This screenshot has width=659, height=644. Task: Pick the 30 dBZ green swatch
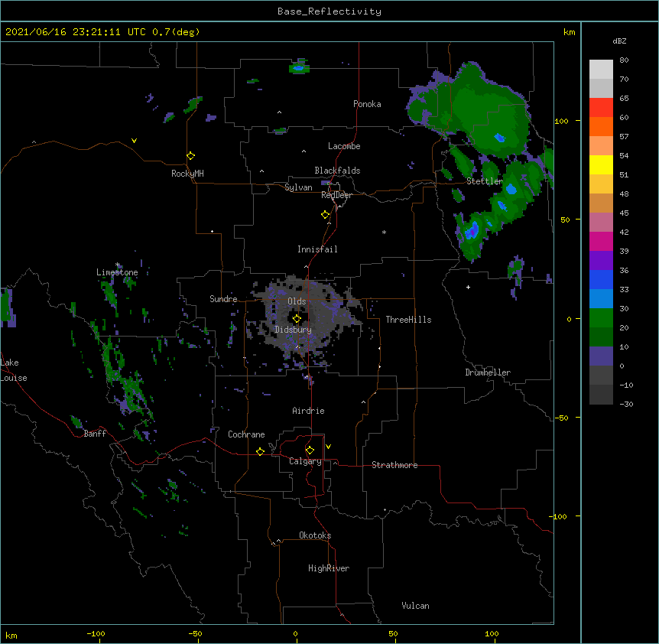click(601, 318)
